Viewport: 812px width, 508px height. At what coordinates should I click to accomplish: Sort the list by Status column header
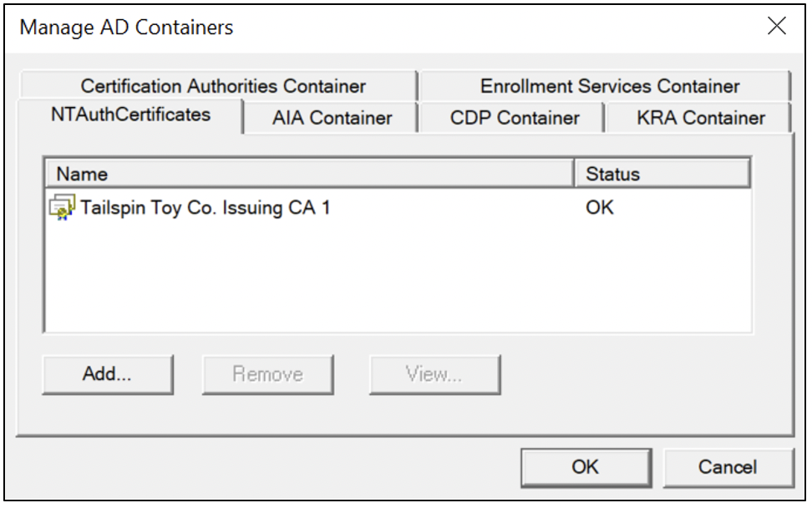(662, 174)
